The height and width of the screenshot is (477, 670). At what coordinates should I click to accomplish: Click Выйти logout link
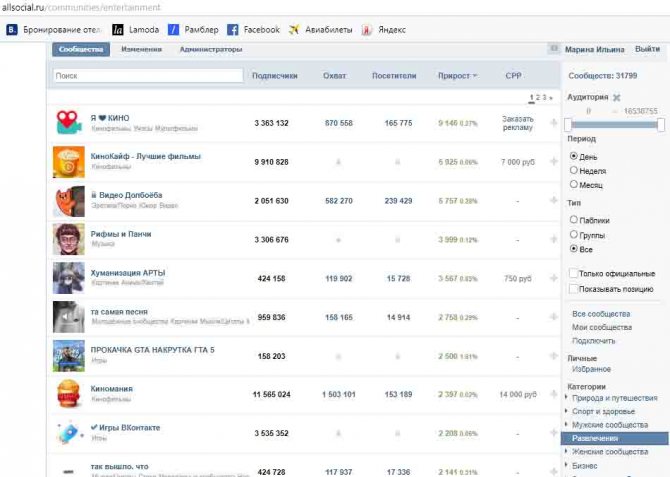(x=647, y=49)
